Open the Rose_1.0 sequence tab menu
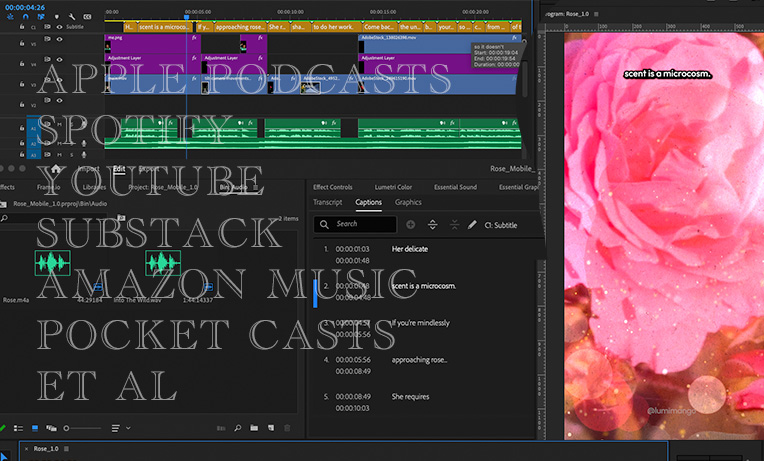 click(x=66, y=449)
